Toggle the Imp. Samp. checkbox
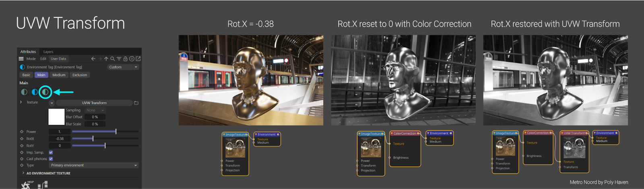 51,152
